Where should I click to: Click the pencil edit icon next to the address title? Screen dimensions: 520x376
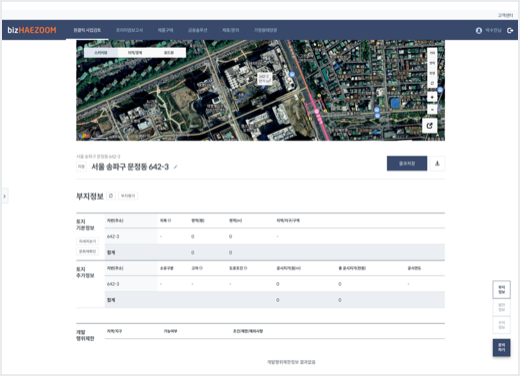coord(175,167)
